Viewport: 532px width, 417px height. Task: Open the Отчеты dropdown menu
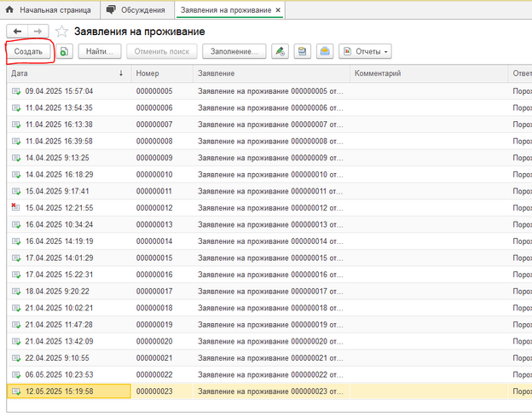click(365, 51)
